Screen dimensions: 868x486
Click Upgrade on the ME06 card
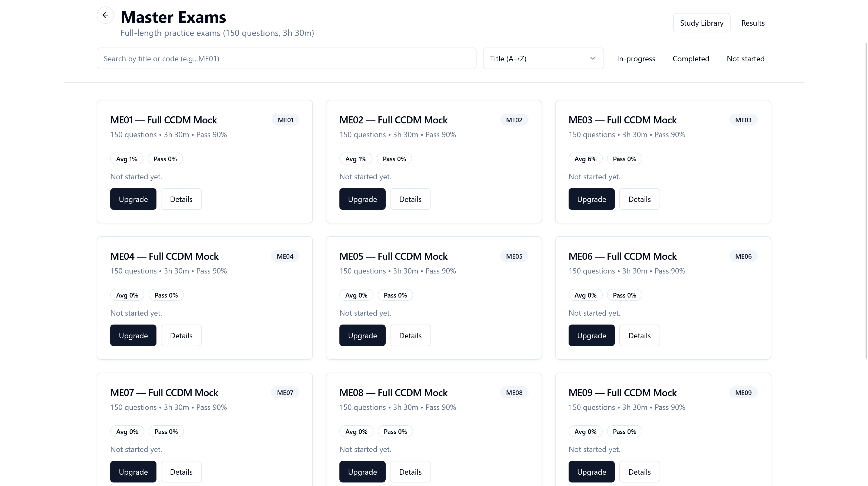tap(591, 336)
